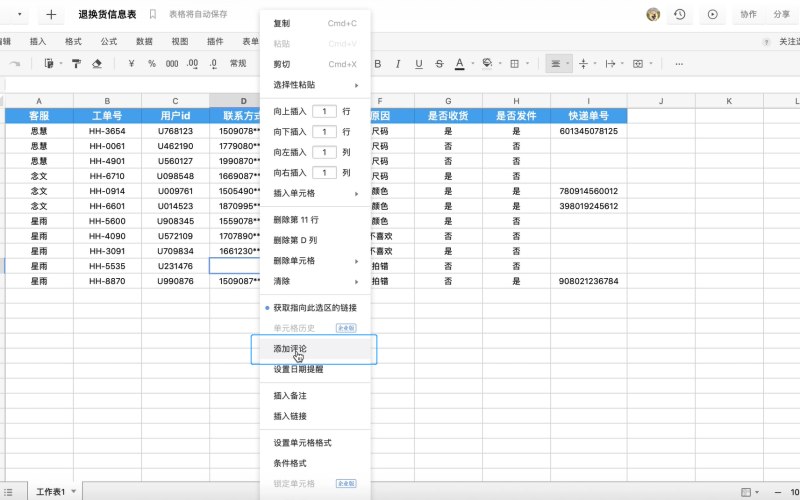Select 条件格式 menu entry

(x=315, y=463)
